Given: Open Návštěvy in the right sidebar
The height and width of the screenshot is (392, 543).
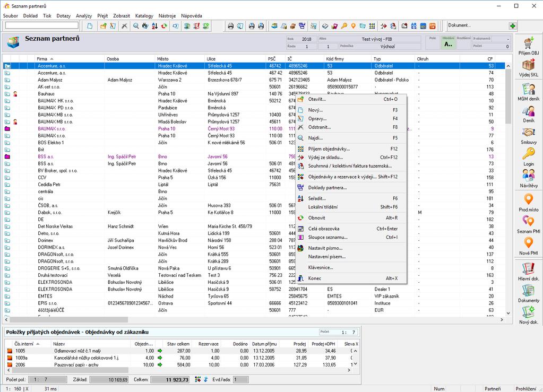Looking at the screenshot, I should pyautogui.click(x=529, y=179).
